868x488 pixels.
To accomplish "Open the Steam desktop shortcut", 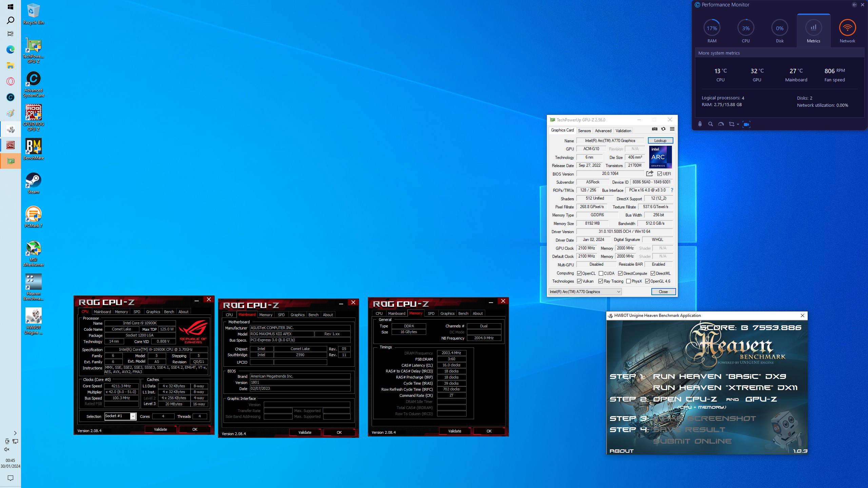I will click(33, 183).
